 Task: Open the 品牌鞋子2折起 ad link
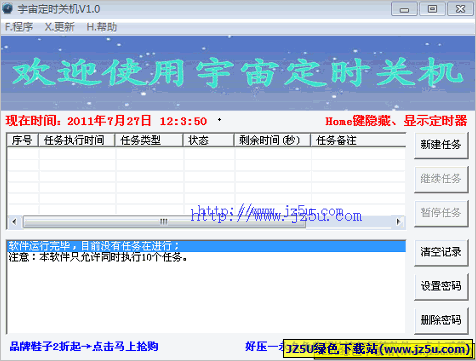coord(84,346)
